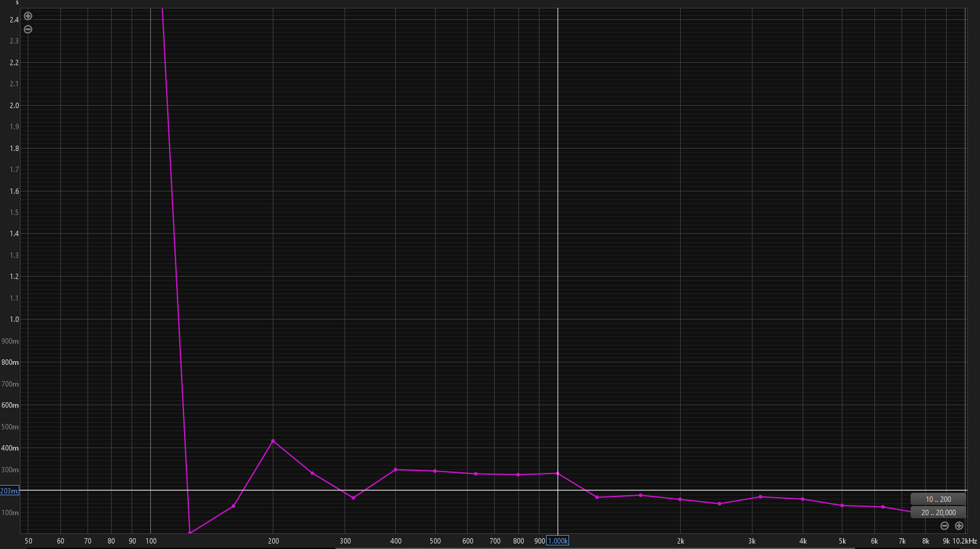Click the 203m cursor value readout
Viewport: 980px width, 549px height.
pyautogui.click(x=9, y=491)
